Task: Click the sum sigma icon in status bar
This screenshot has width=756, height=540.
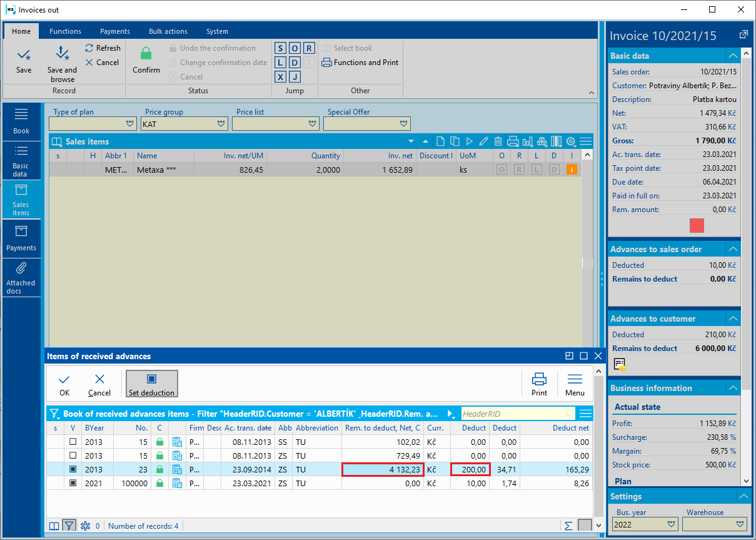Action: pyautogui.click(x=568, y=526)
